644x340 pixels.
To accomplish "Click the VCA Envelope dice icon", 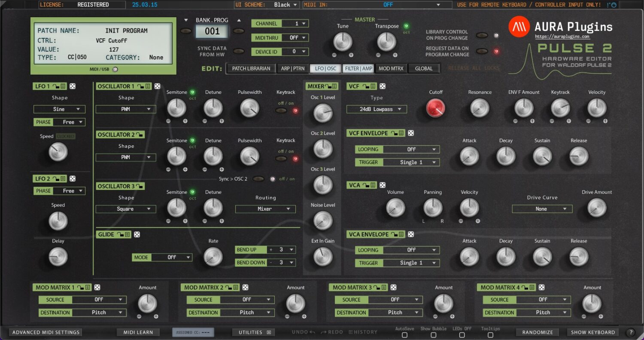I will (411, 234).
